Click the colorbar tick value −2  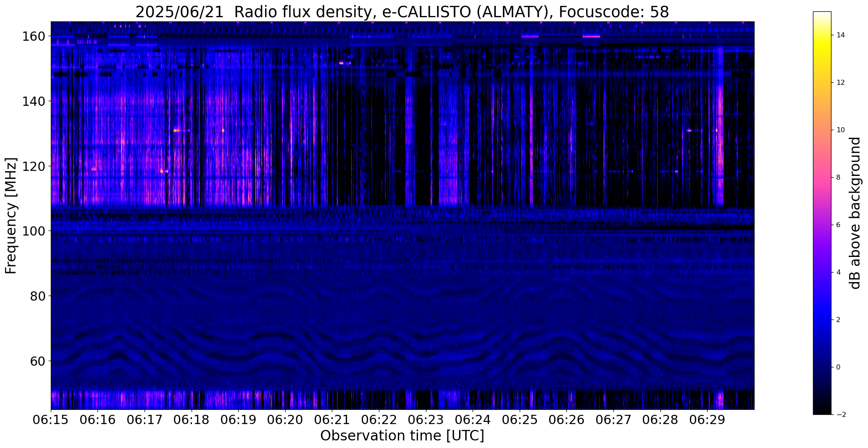[841, 415]
